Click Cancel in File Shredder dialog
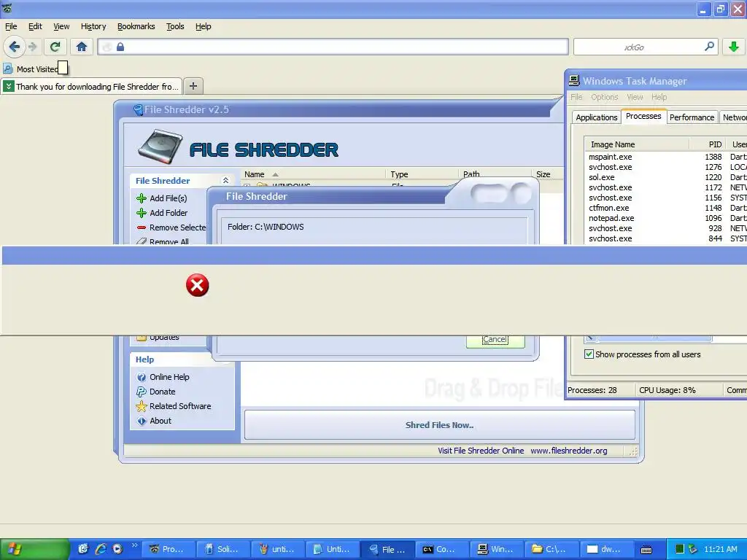 [x=495, y=340]
